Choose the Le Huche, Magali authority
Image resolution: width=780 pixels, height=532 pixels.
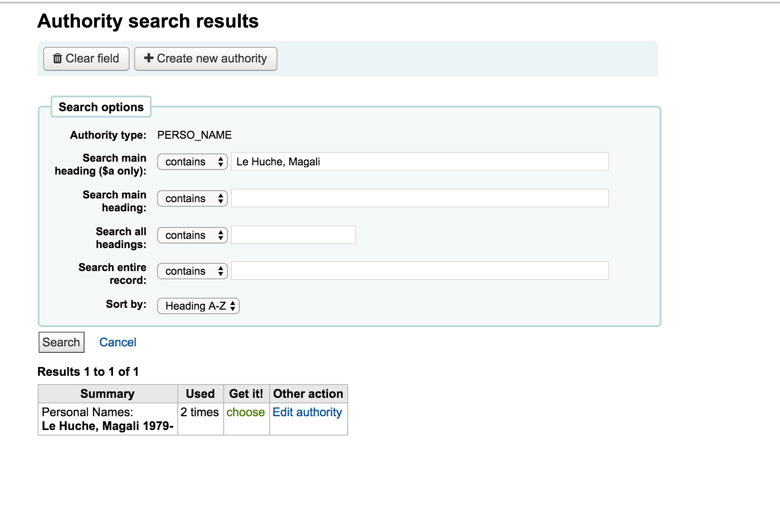point(246,412)
